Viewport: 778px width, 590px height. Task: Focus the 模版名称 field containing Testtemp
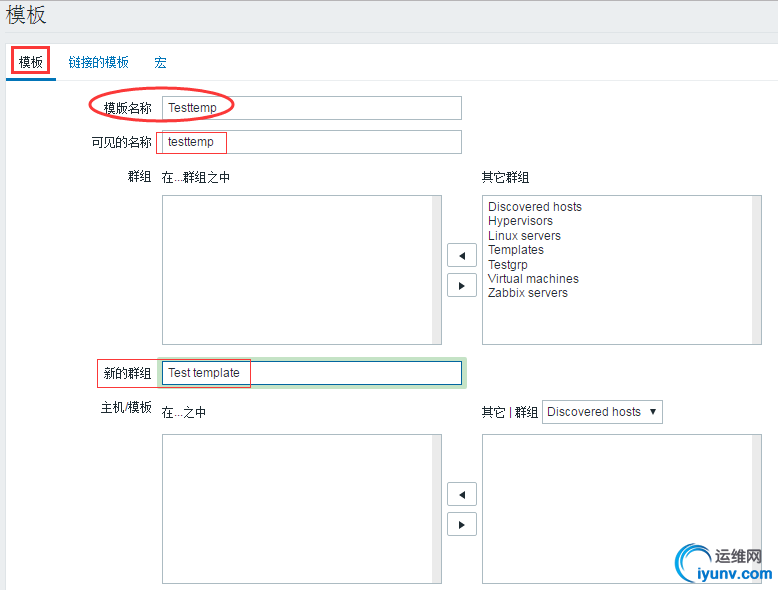(x=311, y=108)
